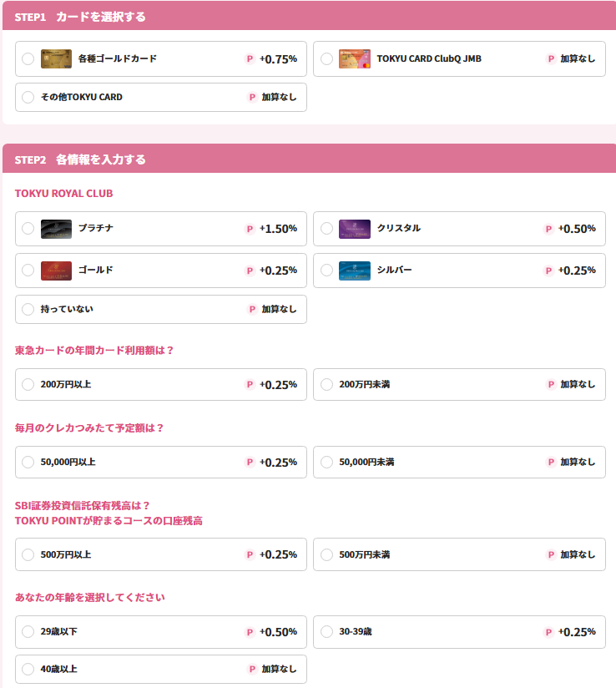The width and height of the screenshot is (616, 688).
Task: Select 持っていない for TOKYU ROYAL CLUB
Action: tap(161, 309)
